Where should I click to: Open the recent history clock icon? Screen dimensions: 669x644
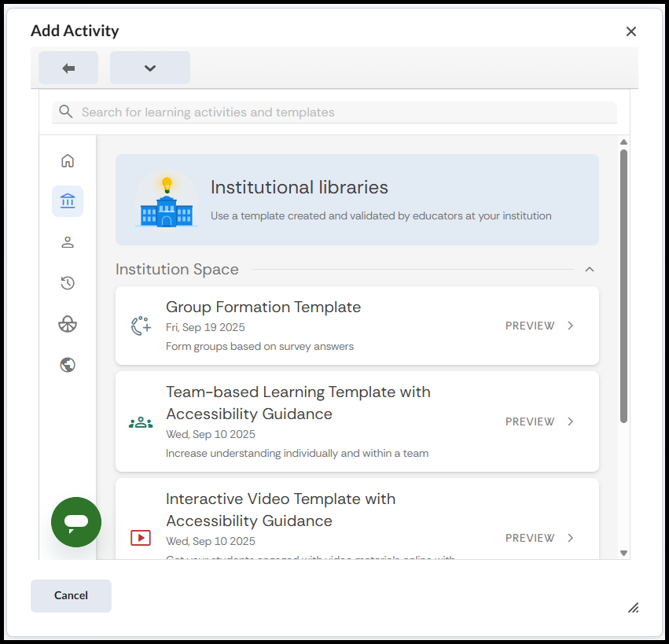pos(68,283)
